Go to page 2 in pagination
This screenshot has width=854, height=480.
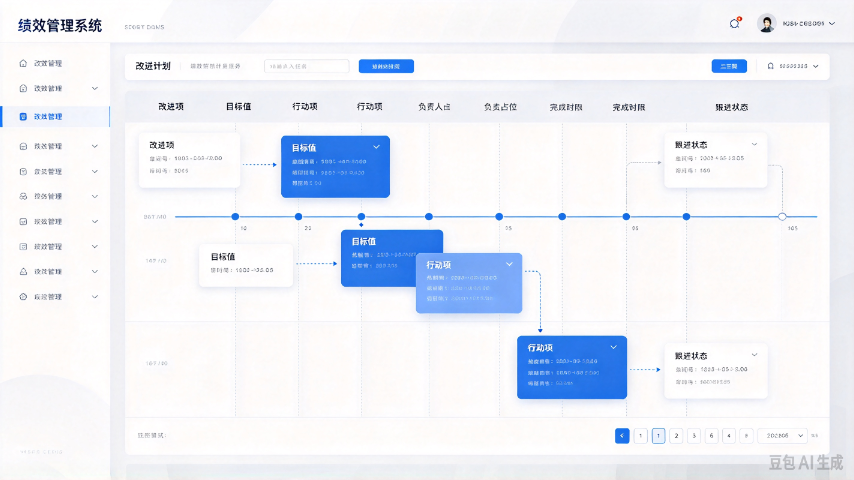tap(676, 436)
